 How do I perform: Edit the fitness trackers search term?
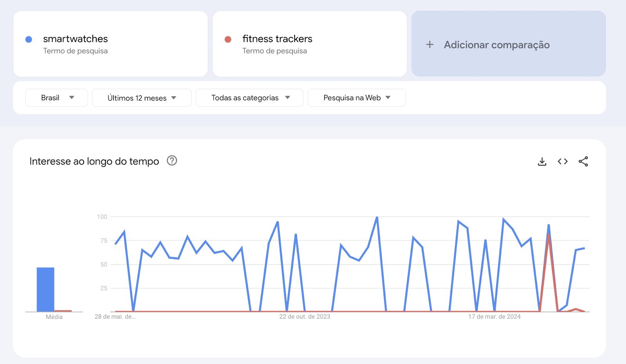[x=277, y=39]
